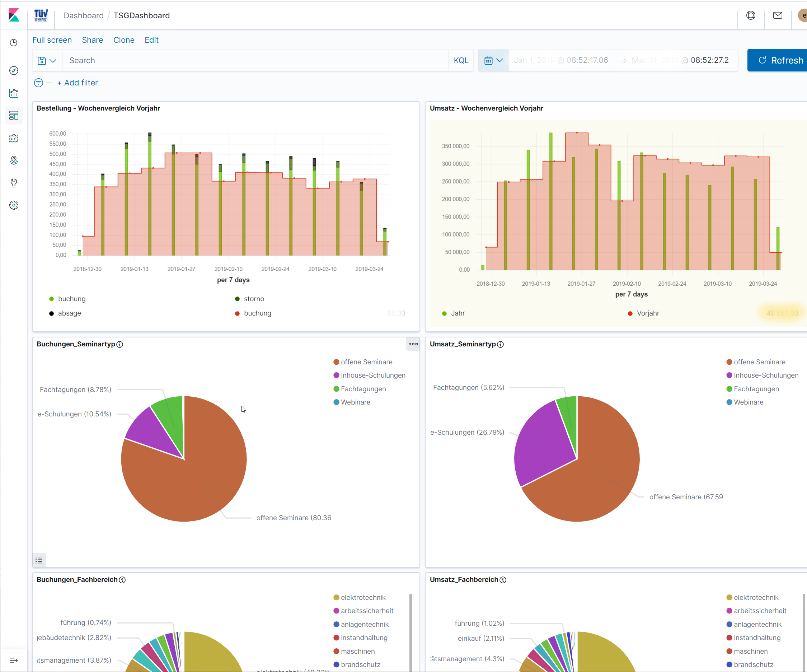The height and width of the screenshot is (672, 807).
Task: Toggle Fachtagungen legend in Buchungen_Seminartyp
Action: (x=360, y=389)
